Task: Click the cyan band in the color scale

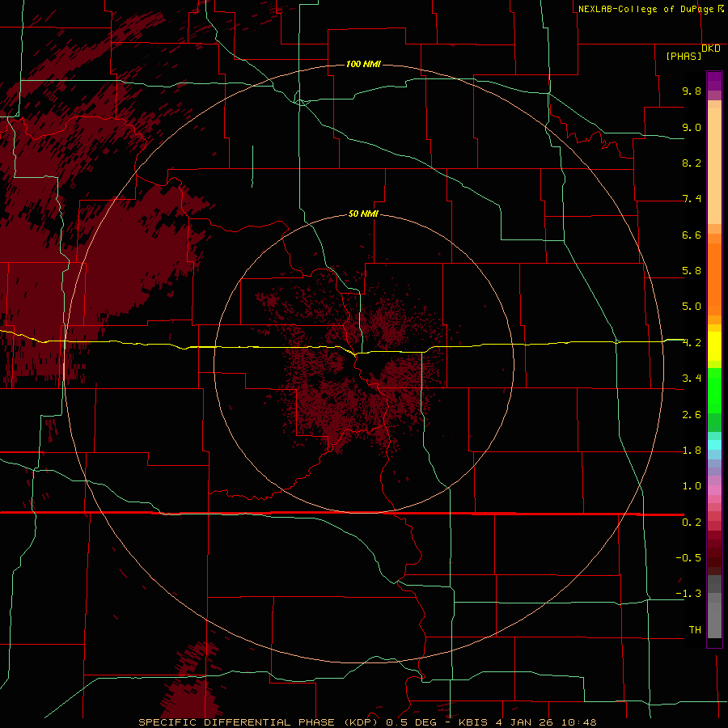Action: point(714,445)
